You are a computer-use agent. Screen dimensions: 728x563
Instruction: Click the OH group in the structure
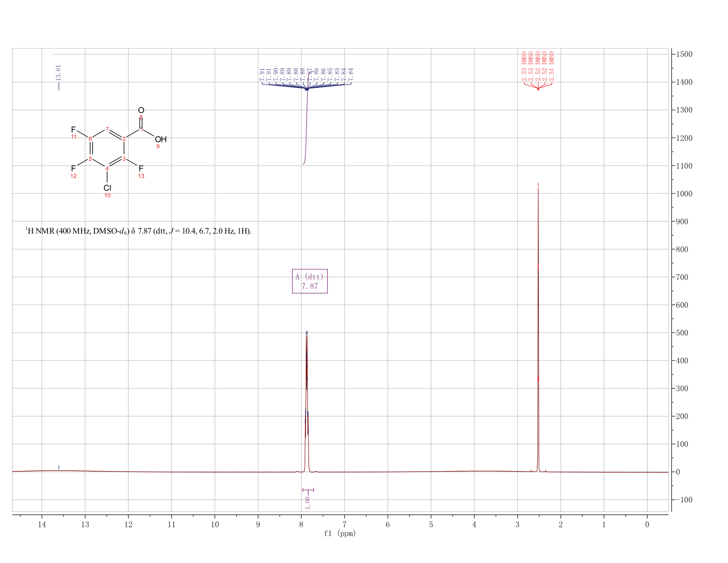click(161, 140)
